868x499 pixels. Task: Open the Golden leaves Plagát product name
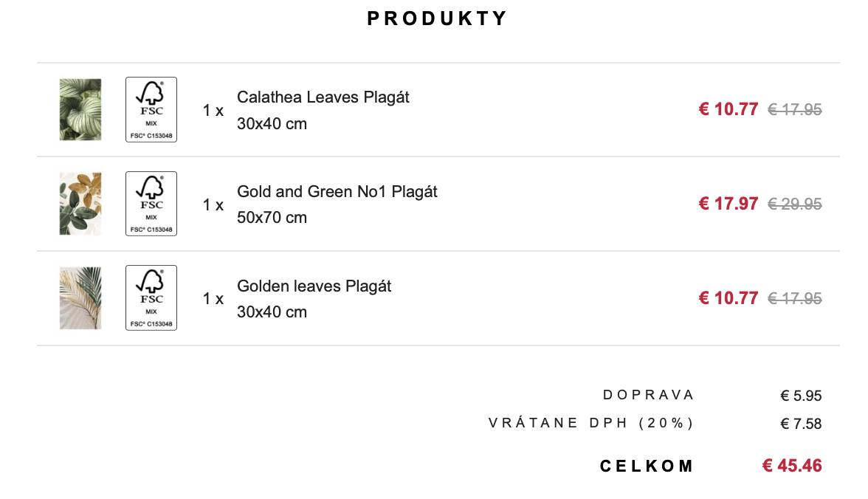[314, 286]
